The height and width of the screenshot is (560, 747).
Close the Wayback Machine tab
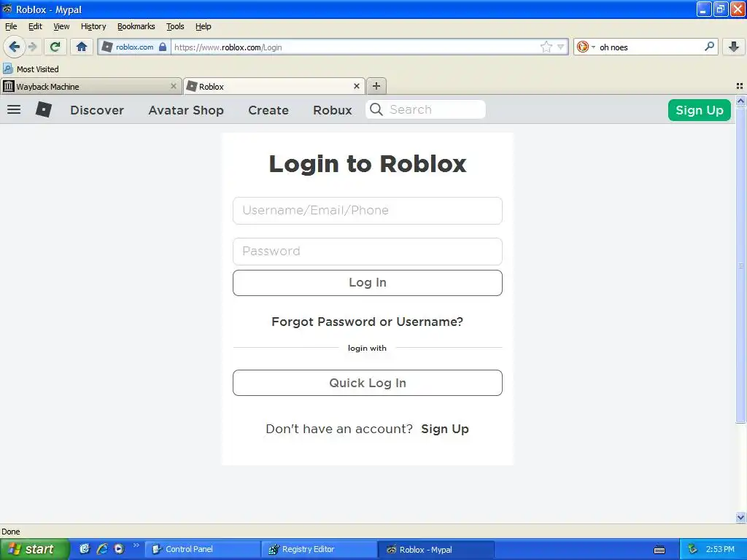[x=174, y=86]
